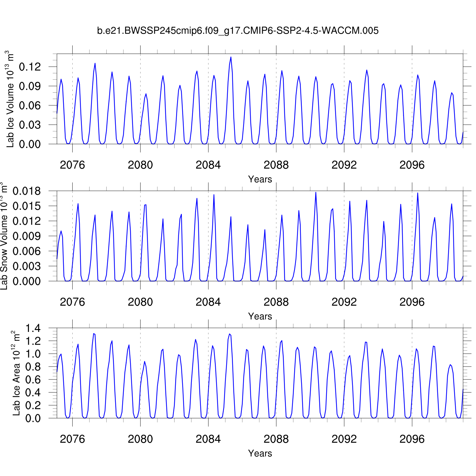Click the 2092 tick label under the ice volume plot
Screen dimensions: 476x476
(x=344, y=165)
